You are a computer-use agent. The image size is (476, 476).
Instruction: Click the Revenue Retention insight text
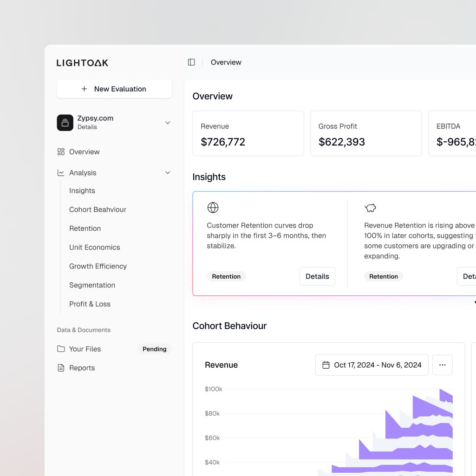420,241
